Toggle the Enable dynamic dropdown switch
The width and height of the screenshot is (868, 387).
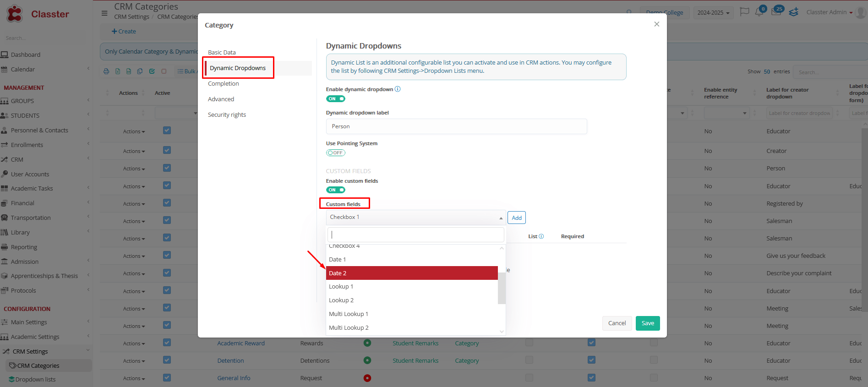pyautogui.click(x=336, y=99)
